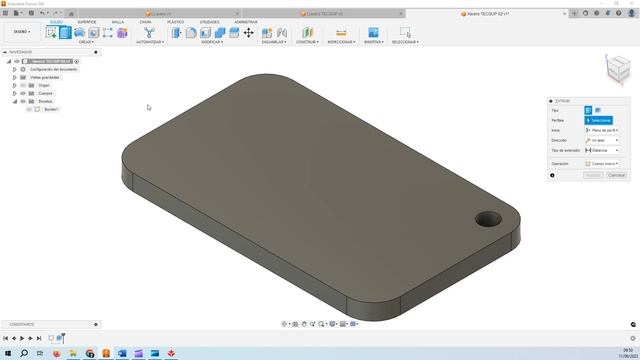The image size is (640, 360).
Task: Switch to the CHAPA tab
Action: pyautogui.click(x=145, y=22)
